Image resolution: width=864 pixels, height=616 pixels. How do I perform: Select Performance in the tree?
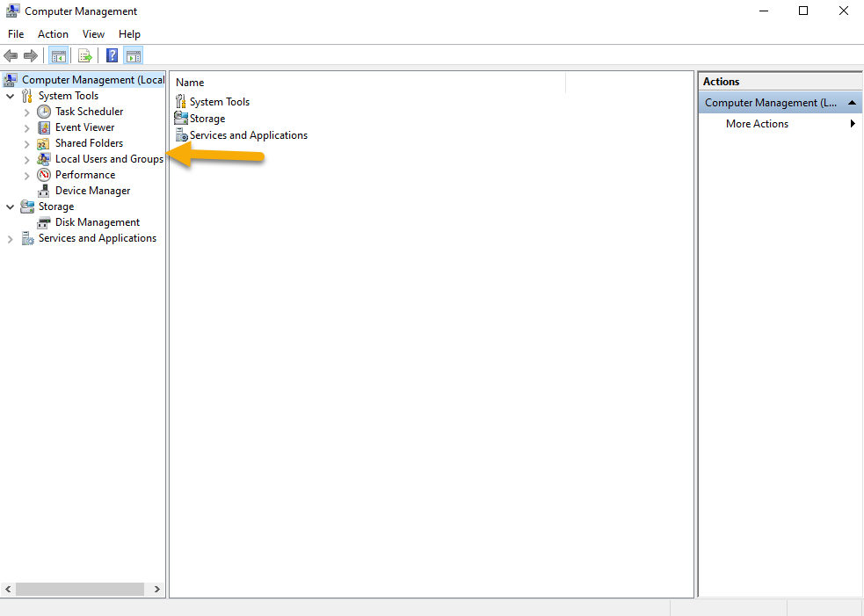(x=84, y=175)
